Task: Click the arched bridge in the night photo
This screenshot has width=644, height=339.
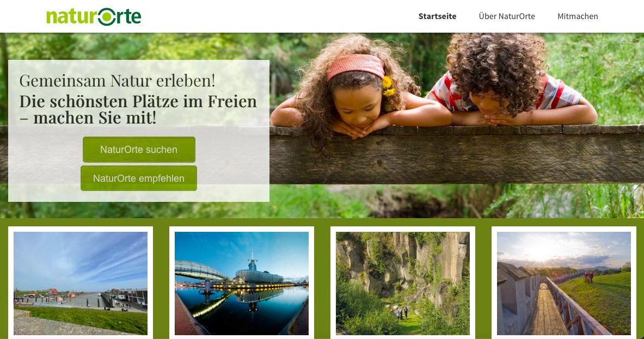Action: click(x=201, y=270)
